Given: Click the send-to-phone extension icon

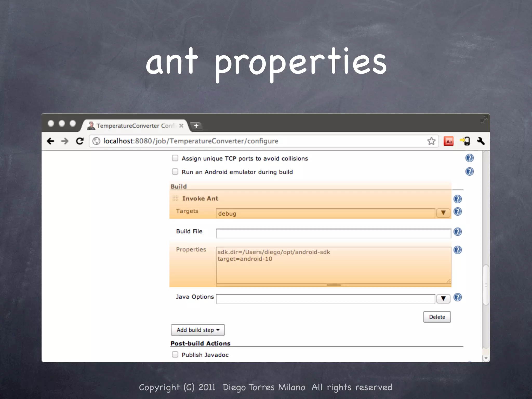Looking at the screenshot, I should click(465, 141).
